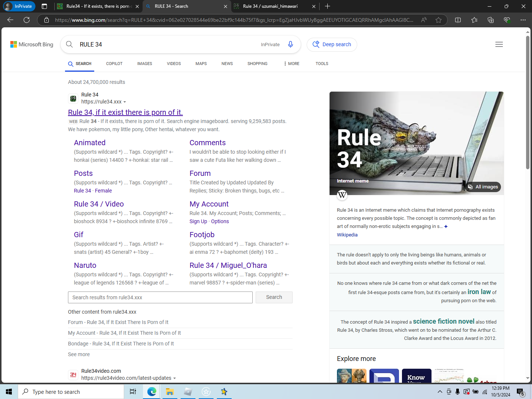Open the Sign Up sublink
Viewport: 532px width, 399px height.
point(198,221)
